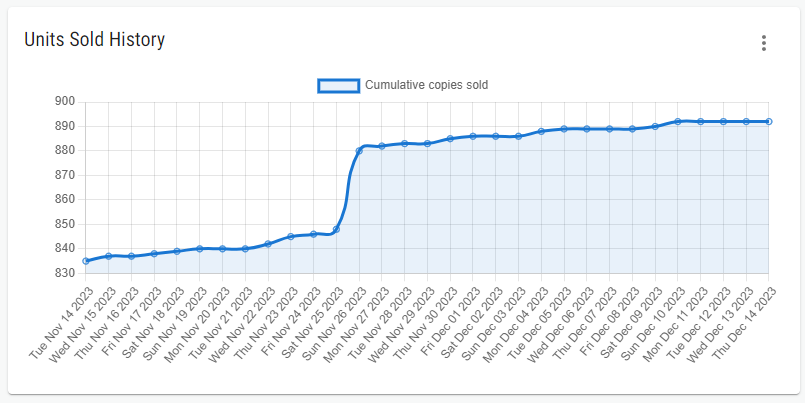Click the 860 y-axis label

point(65,199)
